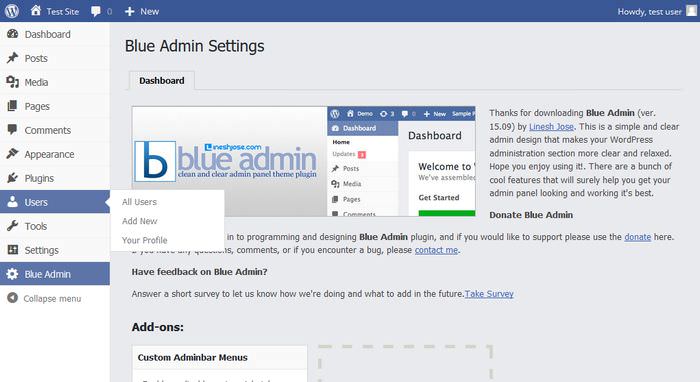This screenshot has width=700, height=382.
Task: Open the Take Survey link
Action: point(489,294)
